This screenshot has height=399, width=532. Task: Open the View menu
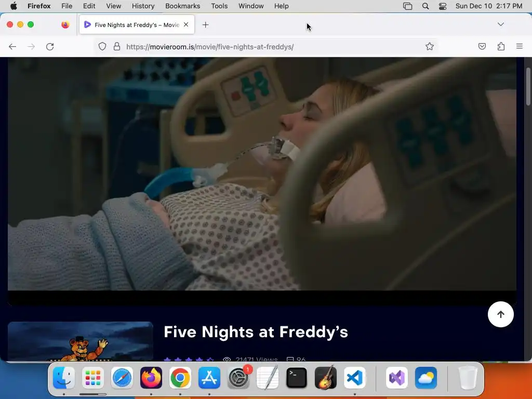(x=113, y=6)
